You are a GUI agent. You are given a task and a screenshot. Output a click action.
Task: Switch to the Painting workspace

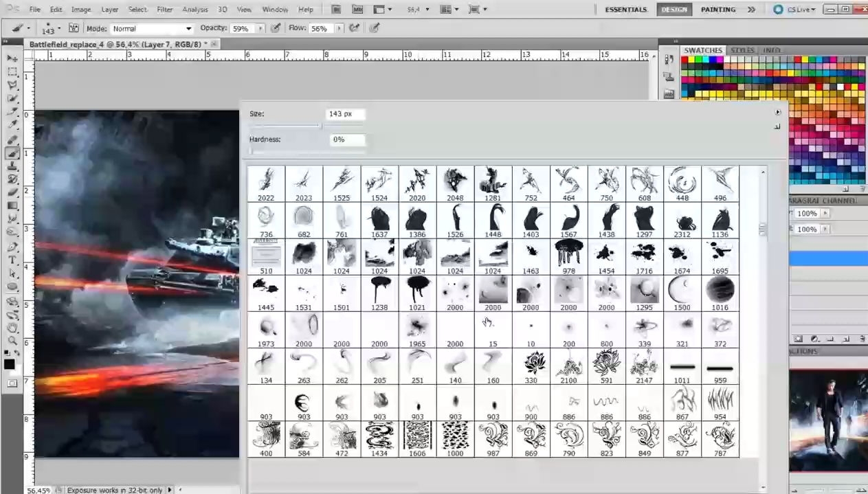coord(718,10)
